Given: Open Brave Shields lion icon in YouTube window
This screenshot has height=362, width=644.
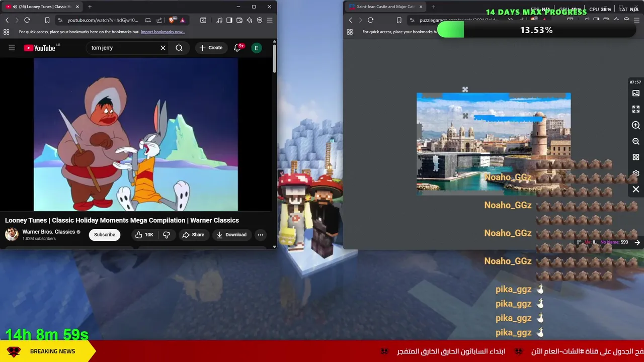Looking at the screenshot, I should tap(172, 20).
